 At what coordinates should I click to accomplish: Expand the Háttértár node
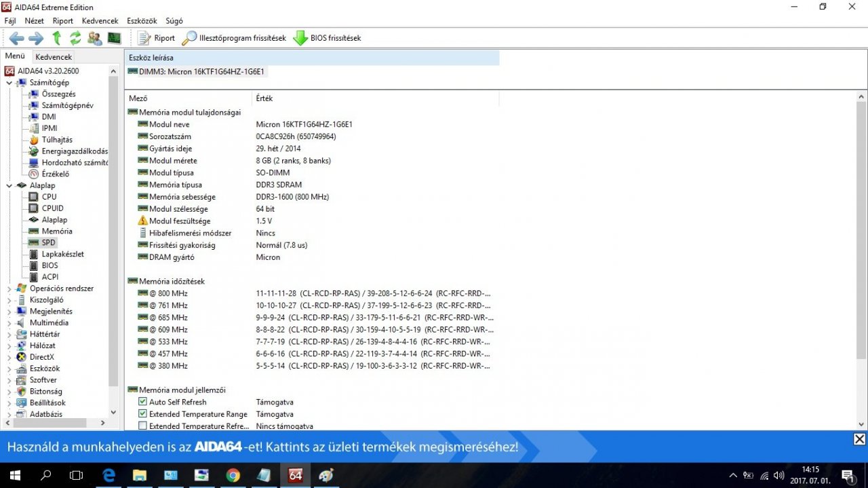click(9, 334)
